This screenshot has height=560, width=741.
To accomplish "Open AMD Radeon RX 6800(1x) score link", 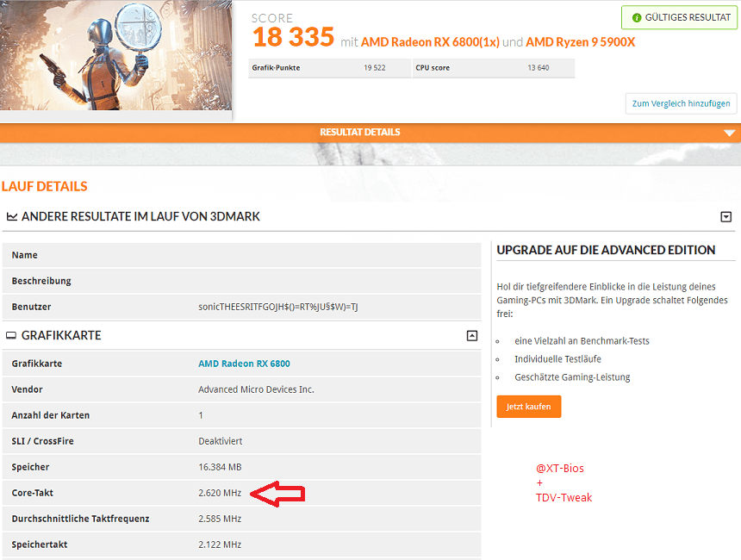I will (430, 42).
